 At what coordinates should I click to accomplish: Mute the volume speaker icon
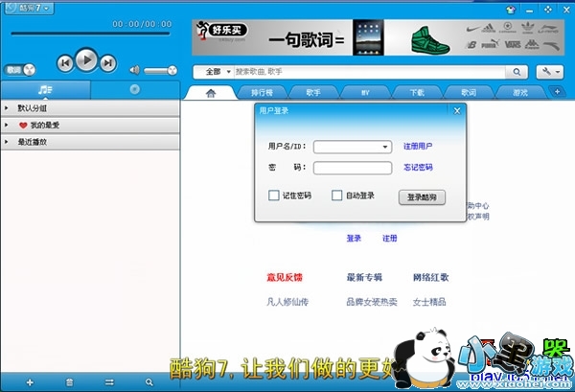tap(134, 70)
